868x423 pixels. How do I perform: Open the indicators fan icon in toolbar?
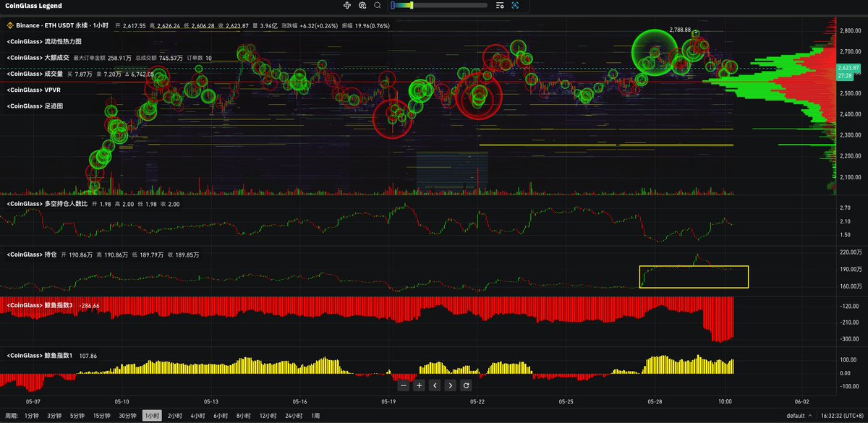[x=346, y=5]
